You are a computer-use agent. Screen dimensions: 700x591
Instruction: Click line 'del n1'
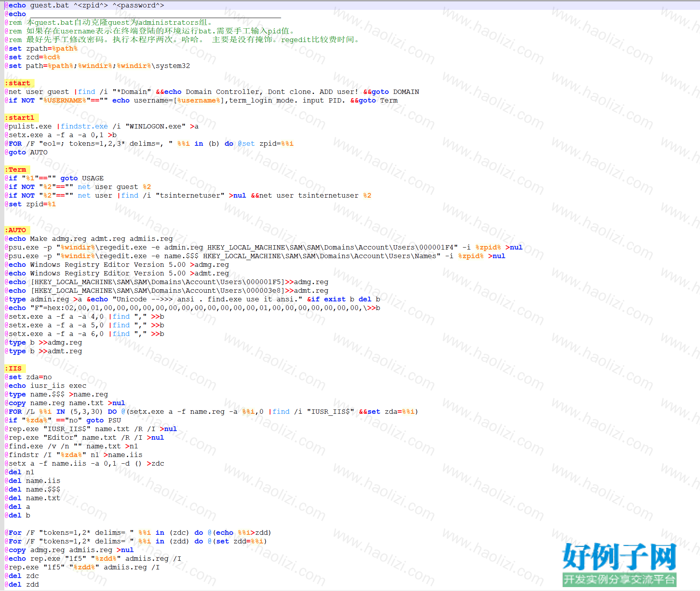coord(20,472)
